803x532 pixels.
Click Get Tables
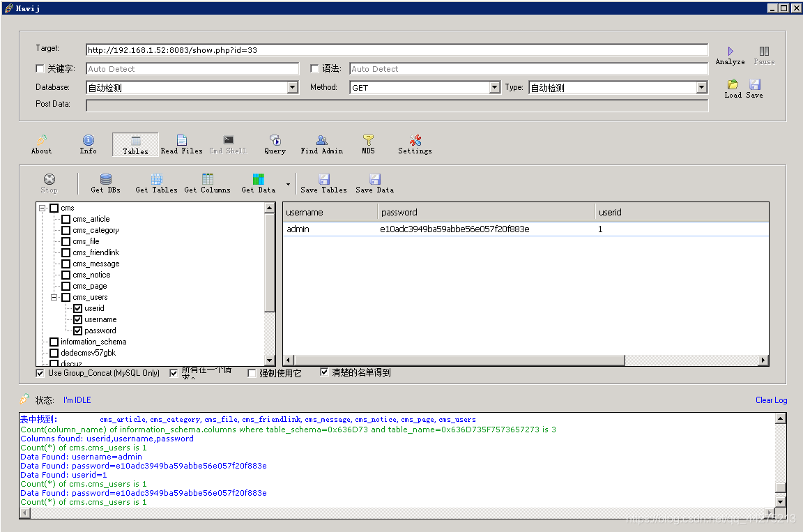[x=157, y=183]
